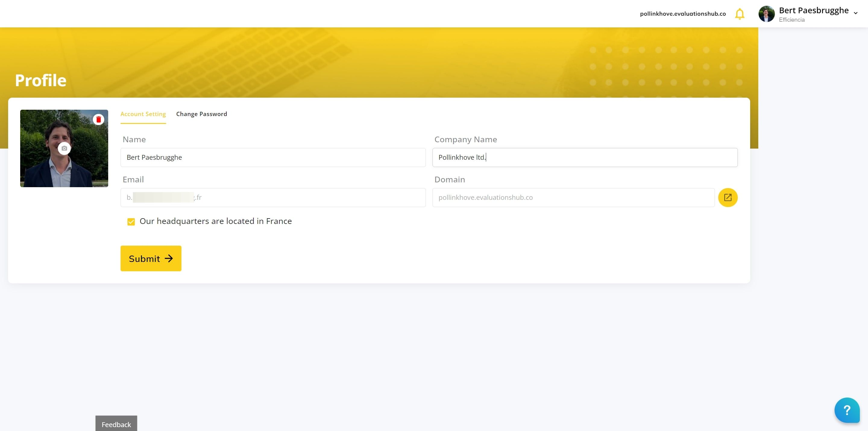Delete profile photo with red trash icon
This screenshot has width=868, height=431.
point(98,119)
